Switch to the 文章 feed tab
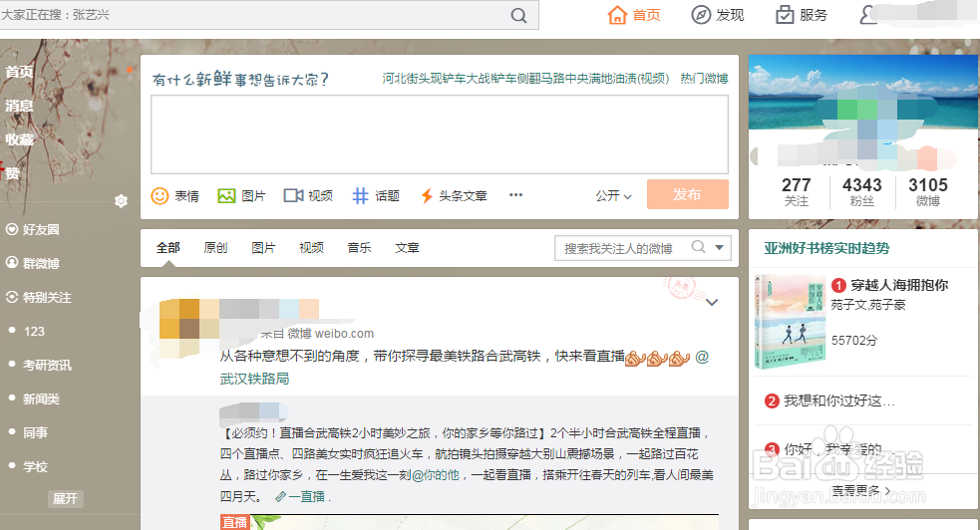Viewport: 980px width, 530px height. pyautogui.click(x=407, y=248)
